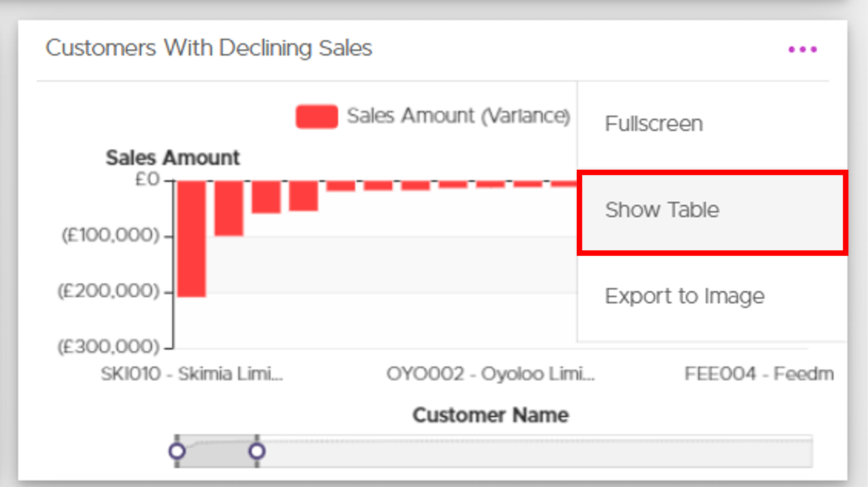Click the Sales Amount (Variance) legend label
This screenshot has height=487, width=868.
[458, 116]
